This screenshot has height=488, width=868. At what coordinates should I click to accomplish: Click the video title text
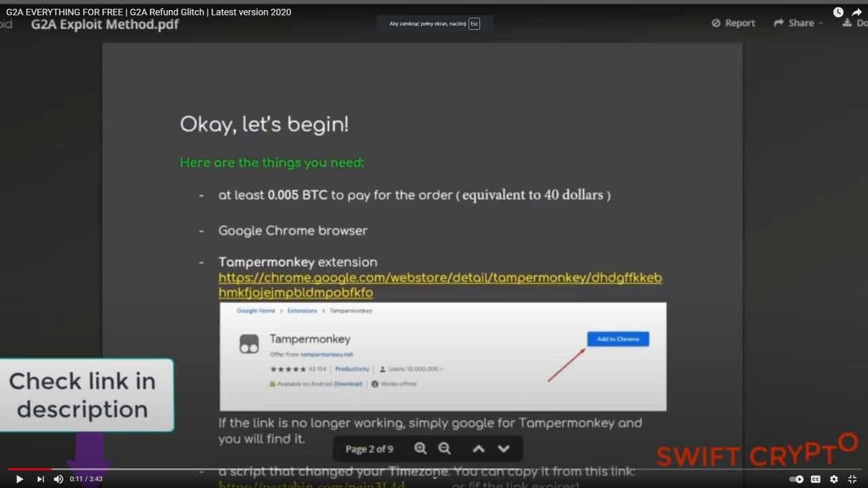(x=149, y=12)
